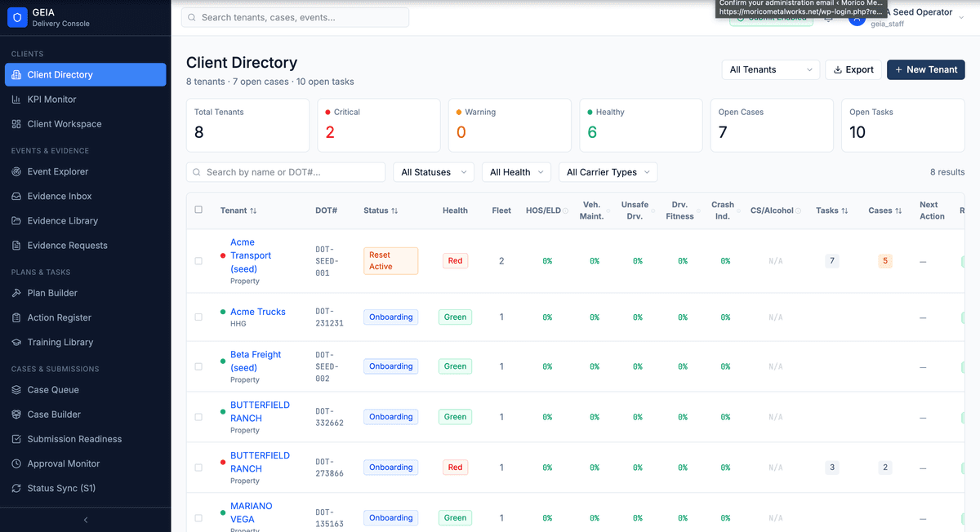Open the Beta Freight (seed) tenant link
The image size is (980, 532).
coord(256,361)
